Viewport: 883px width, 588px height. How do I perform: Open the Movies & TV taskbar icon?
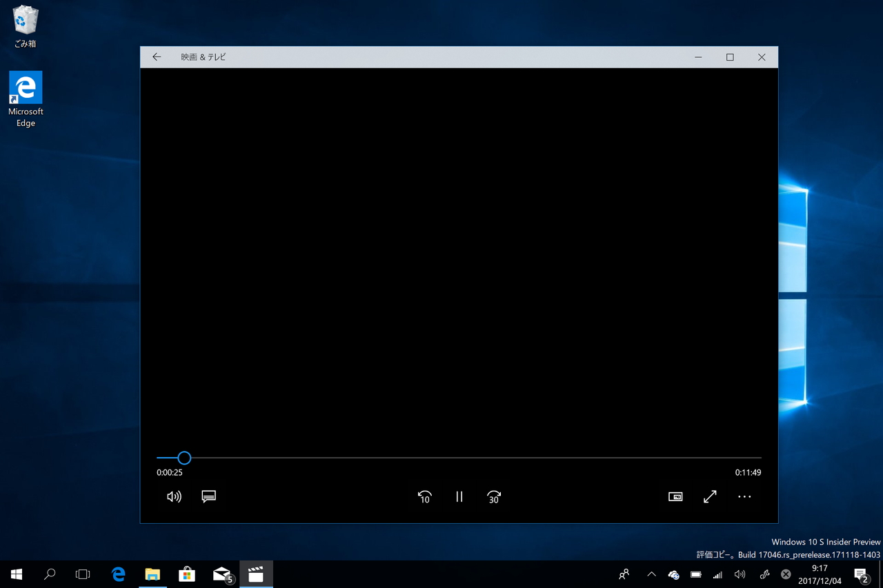[256, 574]
